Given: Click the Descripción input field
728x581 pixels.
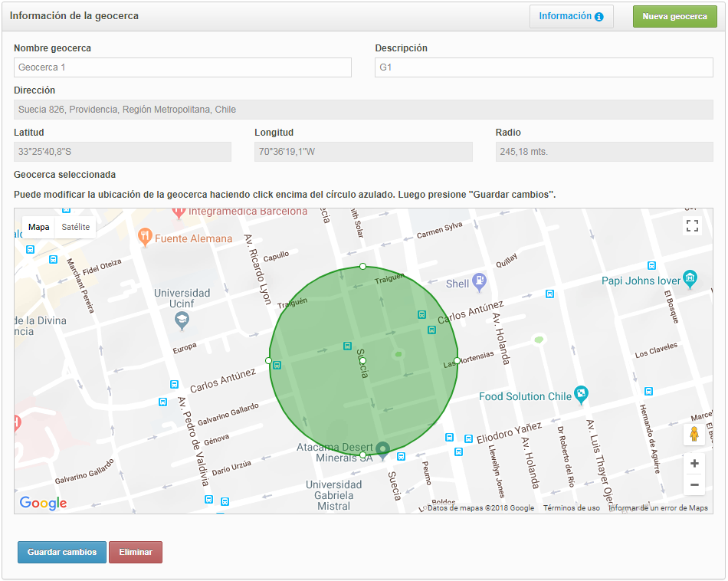Looking at the screenshot, I should [543, 67].
